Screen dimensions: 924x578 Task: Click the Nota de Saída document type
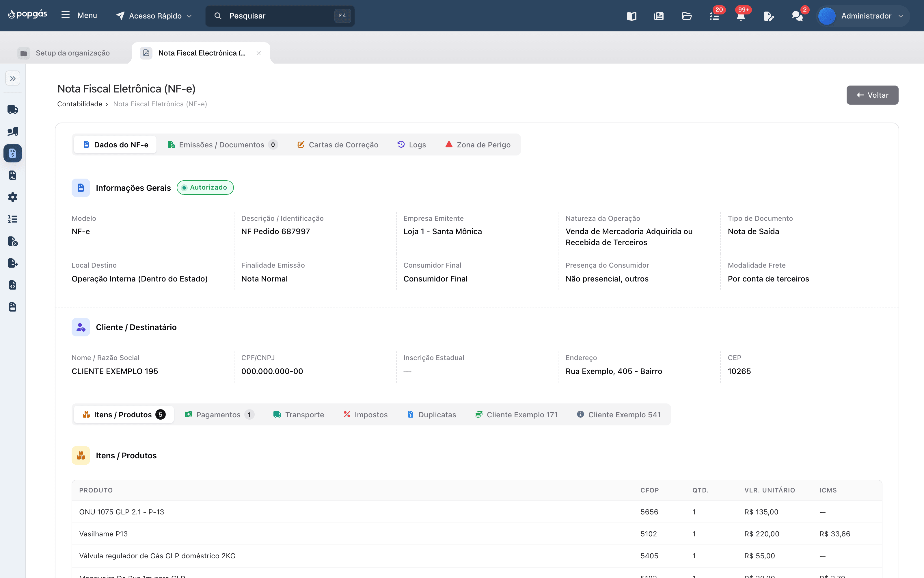(x=753, y=231)
